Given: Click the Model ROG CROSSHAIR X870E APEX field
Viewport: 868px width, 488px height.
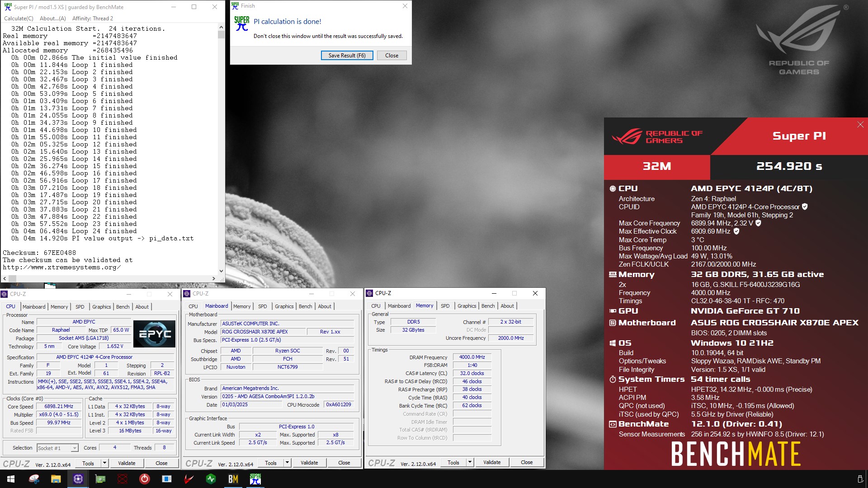Looking at the screenshot, I should (263, 332).
